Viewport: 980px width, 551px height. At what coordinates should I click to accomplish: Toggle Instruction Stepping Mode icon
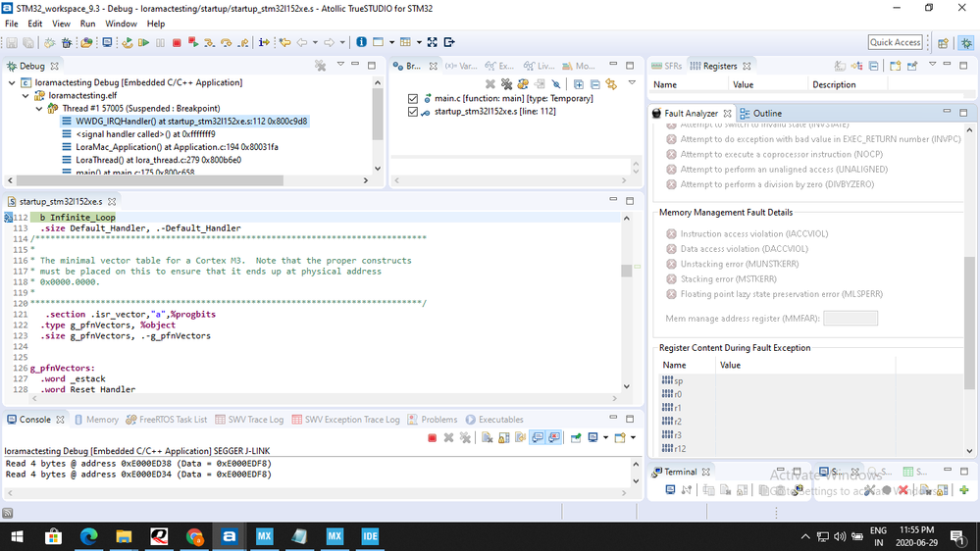click(264, 42)
